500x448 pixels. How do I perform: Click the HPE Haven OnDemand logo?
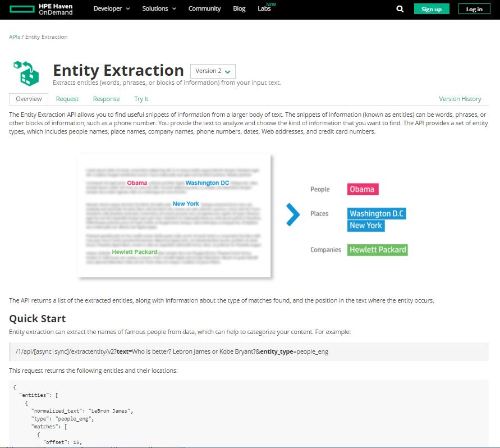coord(41,9)
